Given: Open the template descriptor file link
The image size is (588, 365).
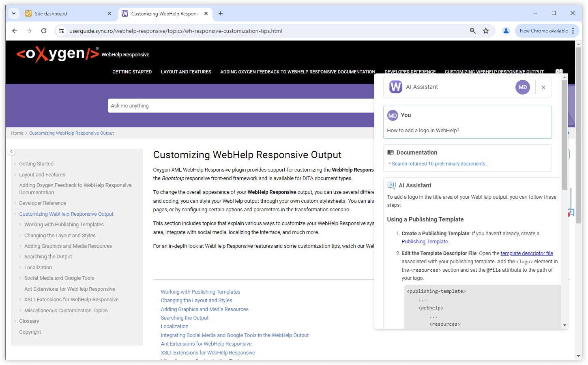Looking at the screenshot, I should pos(527,253).
